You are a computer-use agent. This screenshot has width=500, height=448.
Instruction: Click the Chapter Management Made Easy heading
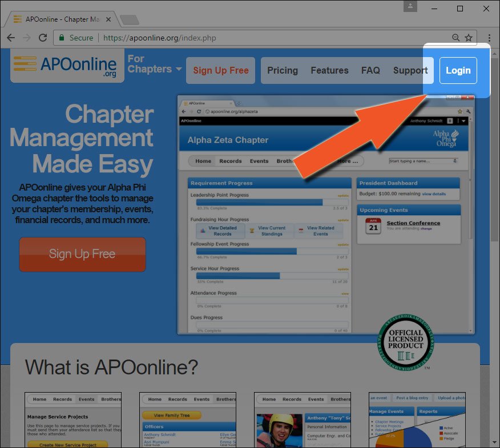82,139
